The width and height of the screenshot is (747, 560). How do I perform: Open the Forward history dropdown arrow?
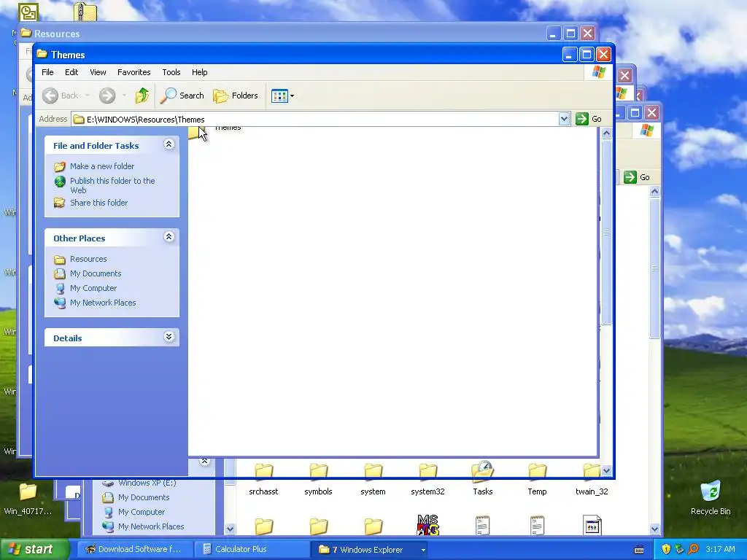click(124, 96)
